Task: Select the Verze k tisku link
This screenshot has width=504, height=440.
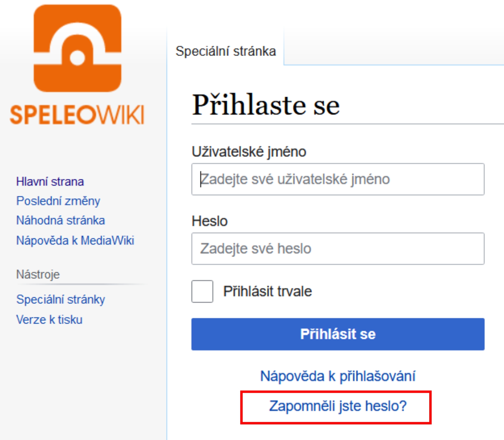Action: pyautogui.click(x=49, y=320)
